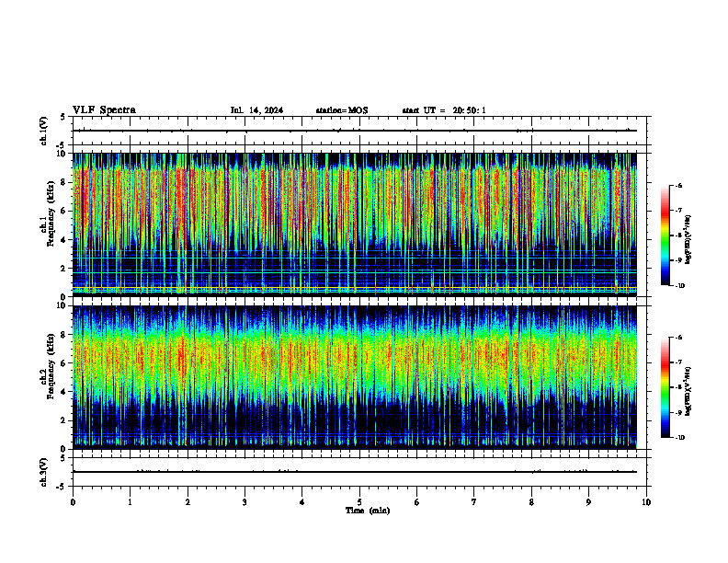Click the "6" tick on the time axis
Viewport: 728px width, 563px height.
click(x=417, y=502)
